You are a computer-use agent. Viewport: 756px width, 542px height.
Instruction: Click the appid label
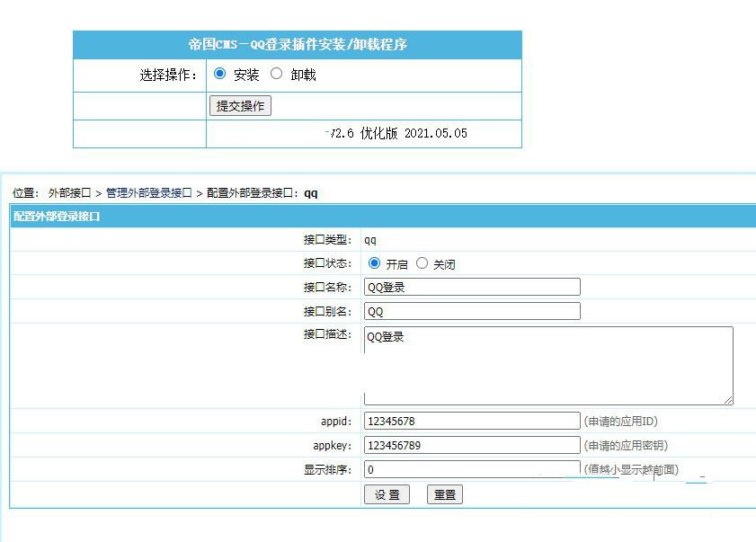[336, 422]
